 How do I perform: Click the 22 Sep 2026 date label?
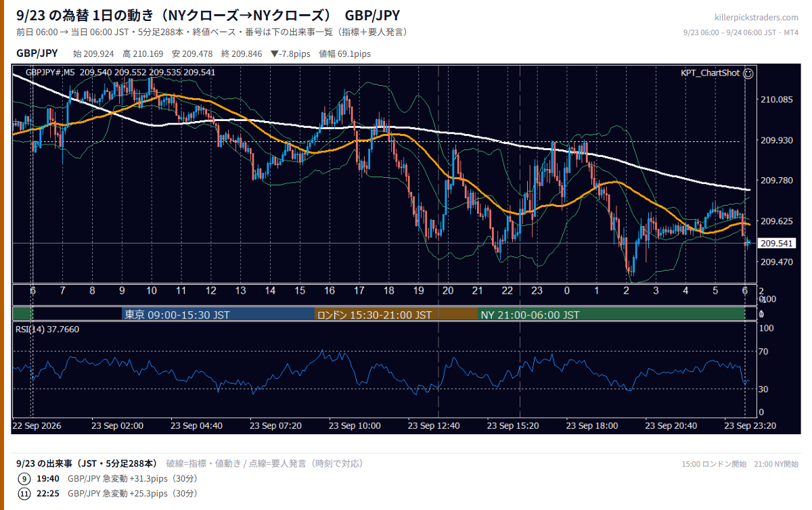pyautogui.click(x=37, y=426)
